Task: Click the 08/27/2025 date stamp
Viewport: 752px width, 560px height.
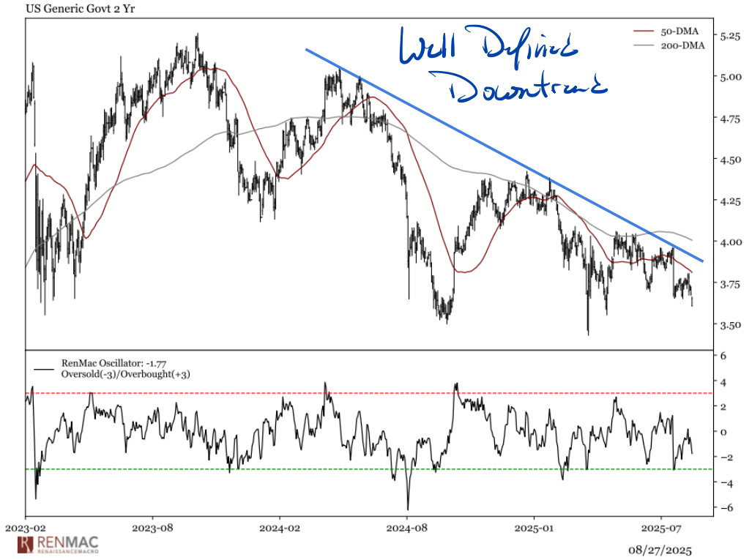Action: tap(660, 549)
